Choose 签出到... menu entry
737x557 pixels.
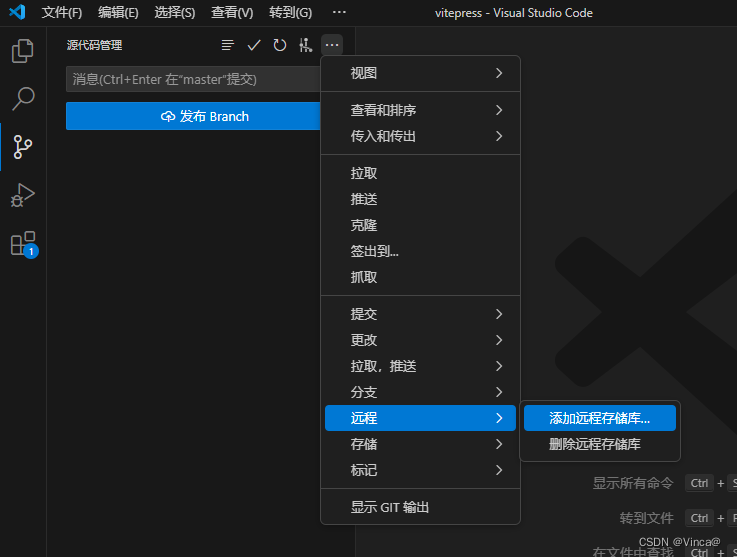coord(420,251)
